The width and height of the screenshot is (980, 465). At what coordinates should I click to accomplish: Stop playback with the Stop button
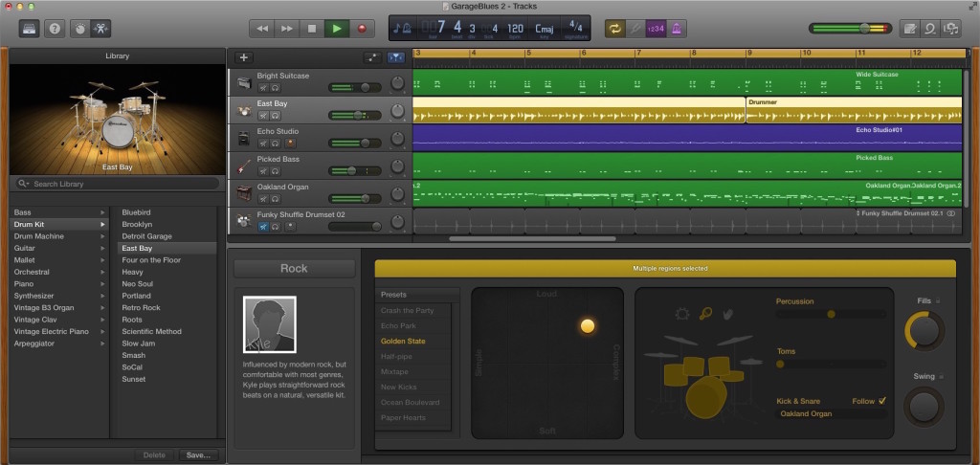point(312,28)
